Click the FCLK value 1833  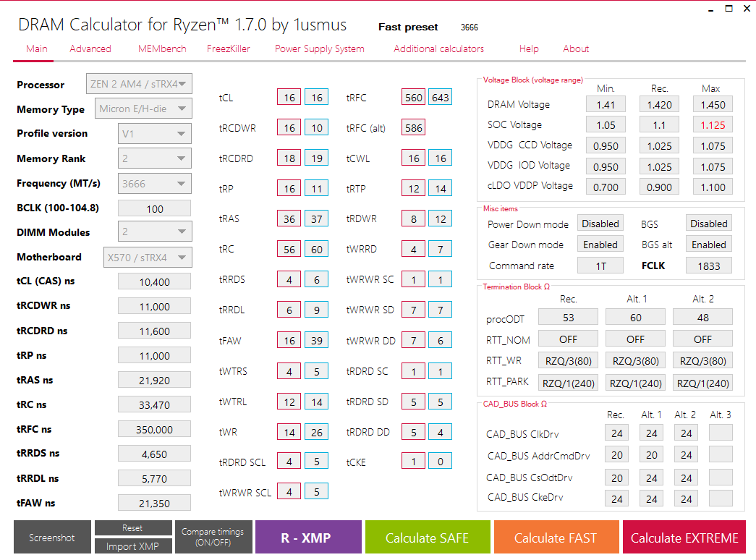(x=709, y=266)
